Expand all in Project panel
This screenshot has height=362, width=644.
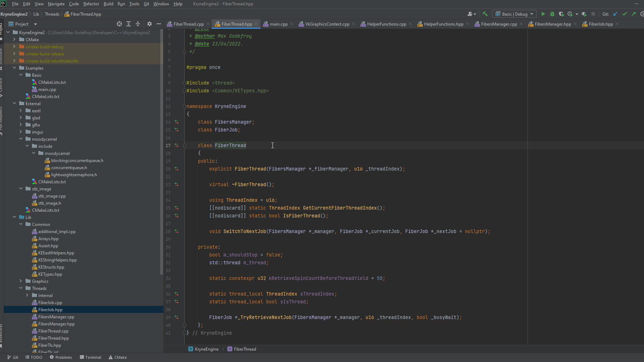pos(129,24)
